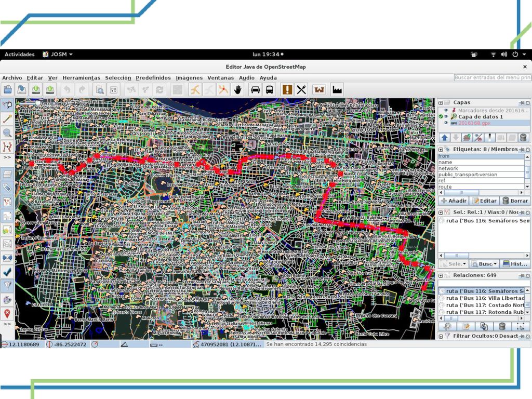Open the Ayuda menu
Screen dimensions: 532x399
tap(268, 78)
